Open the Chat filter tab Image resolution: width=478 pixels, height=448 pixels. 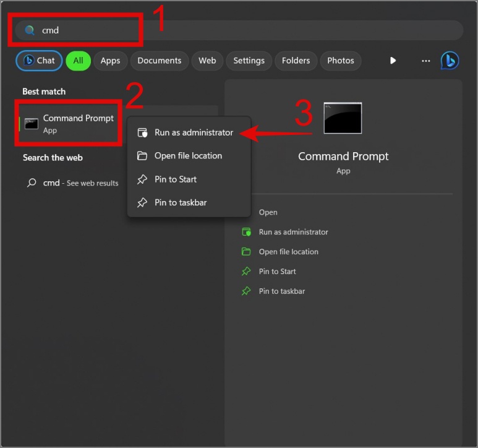(x=39, y=61)
